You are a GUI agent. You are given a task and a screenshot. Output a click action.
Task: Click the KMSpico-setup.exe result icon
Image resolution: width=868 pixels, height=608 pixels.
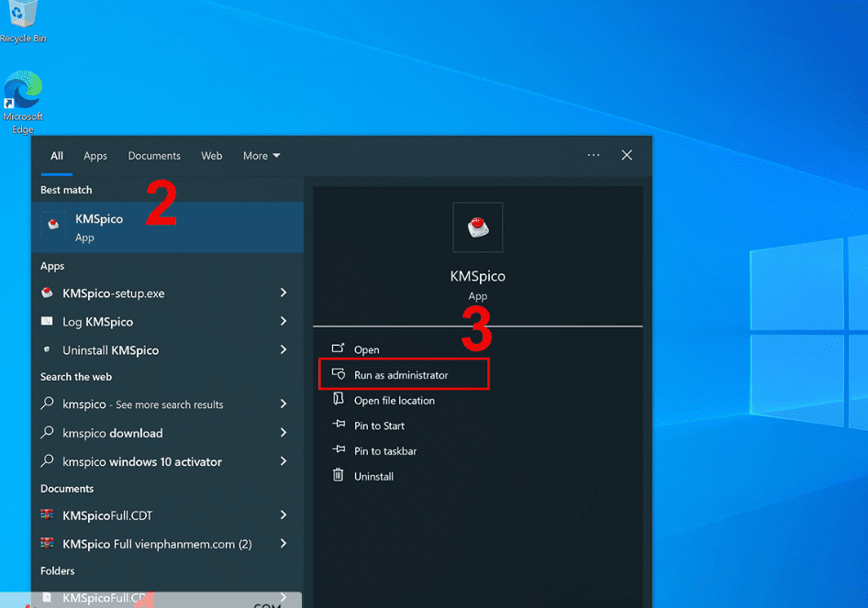coord(48,293)
